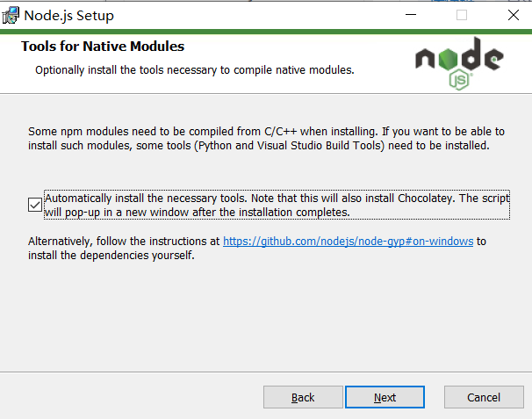
Task: Go to the previous step with Back
Action: (x=303, y=397)
